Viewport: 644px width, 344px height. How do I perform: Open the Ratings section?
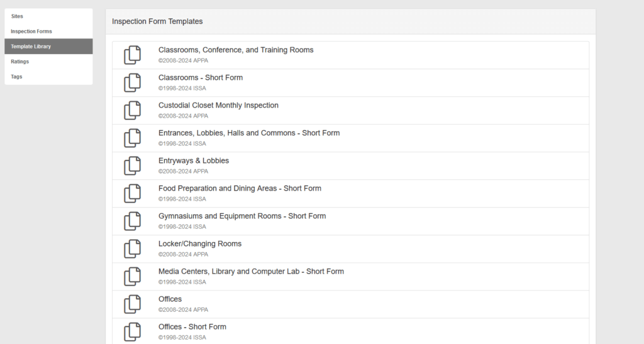coord(20,62)
